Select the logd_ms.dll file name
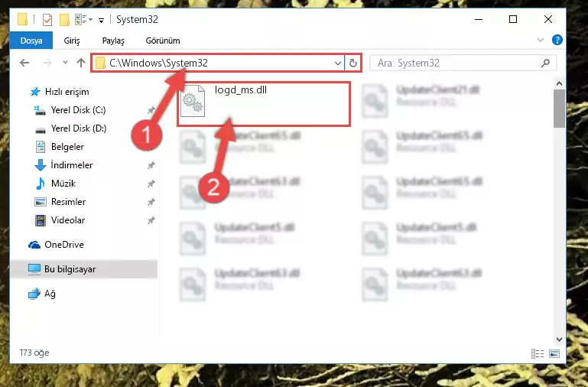 click(241, 90)
